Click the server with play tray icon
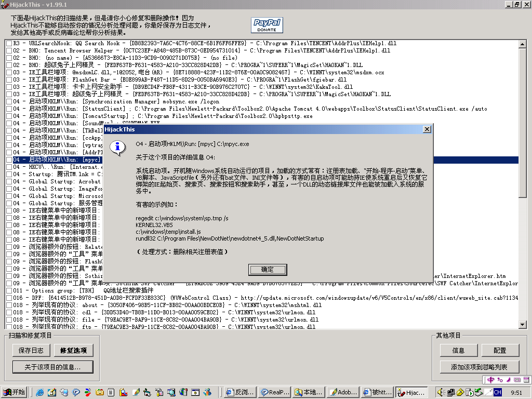Image resolution: width=532 pixels, height=399 pixels. click(469, 392)
